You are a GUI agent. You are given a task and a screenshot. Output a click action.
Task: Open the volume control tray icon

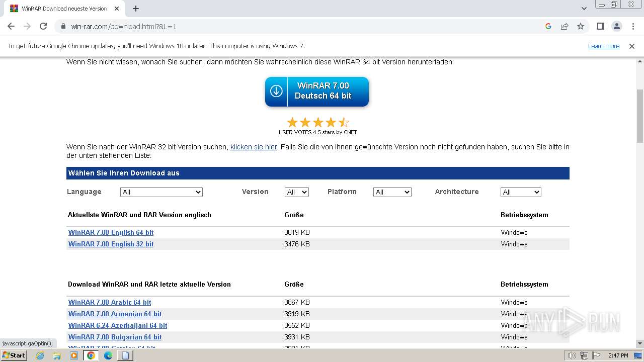tap(572, 355)
